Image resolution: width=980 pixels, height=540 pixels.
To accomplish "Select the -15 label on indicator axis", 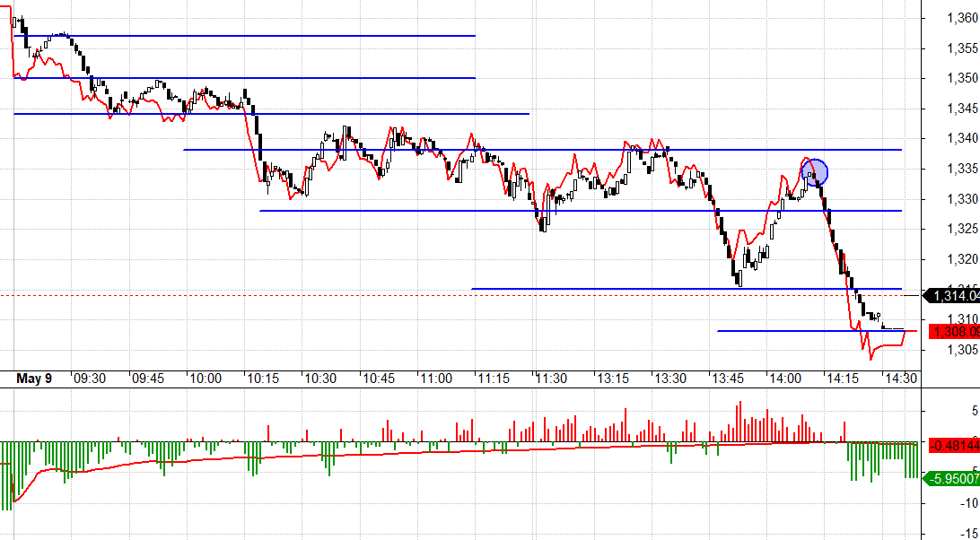I will pos(968,533).
